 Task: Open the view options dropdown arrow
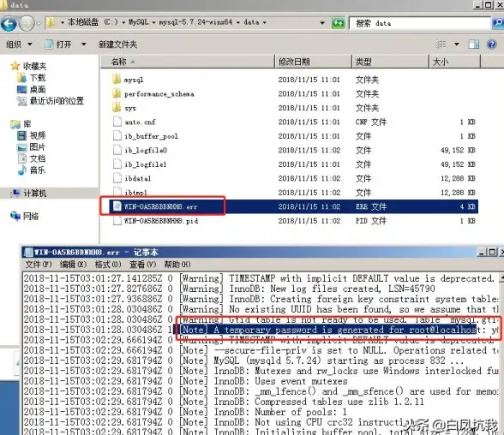(456, 44)
